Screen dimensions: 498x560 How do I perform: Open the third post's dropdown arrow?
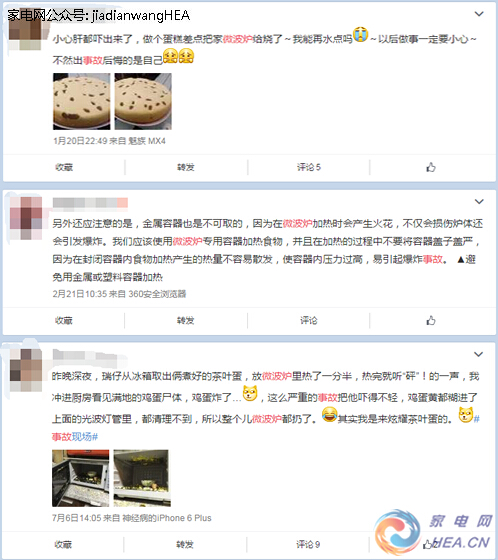pyautogui.click(x=478, y=354)
